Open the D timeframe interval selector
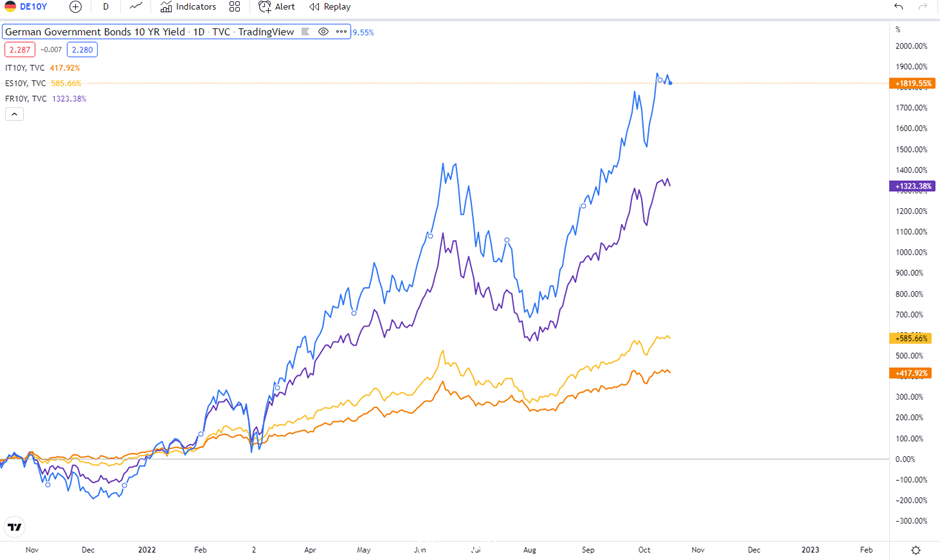 (106, 7)
